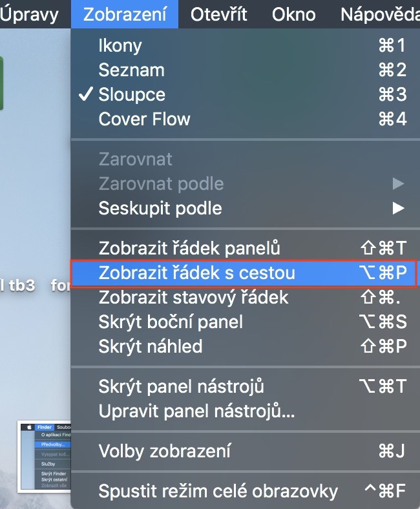Toggle the checked Sloupce view
This screenshot has height=509, width=420.
[x=132, y=94]
